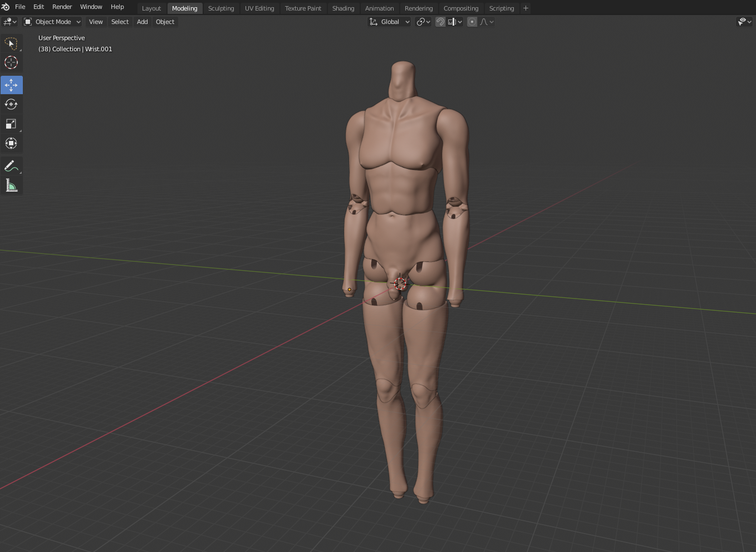This screenshot has height=552, width=756.
Task: Open proportional editing falloff dropdown
Action: (x=487, y=22)
